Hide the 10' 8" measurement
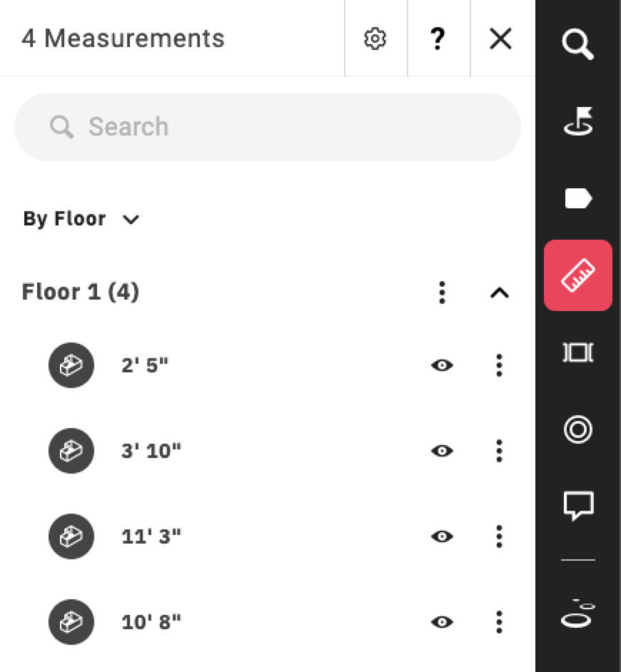 pyautogui.click(x=442, y=622)
